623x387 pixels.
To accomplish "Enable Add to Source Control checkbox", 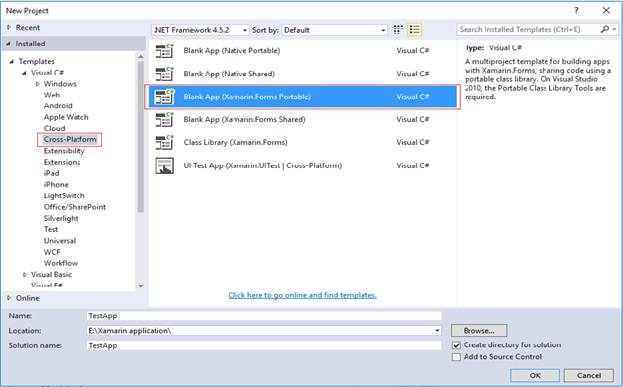I will (457, 357).
